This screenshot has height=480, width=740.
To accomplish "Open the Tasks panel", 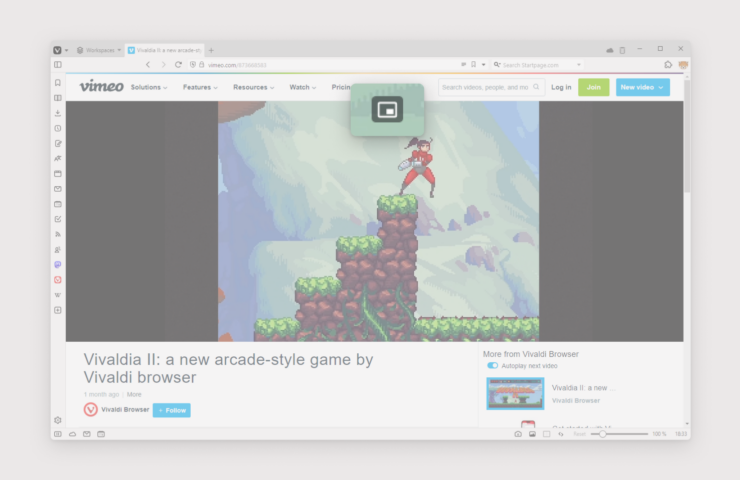I will click(58, 219).
